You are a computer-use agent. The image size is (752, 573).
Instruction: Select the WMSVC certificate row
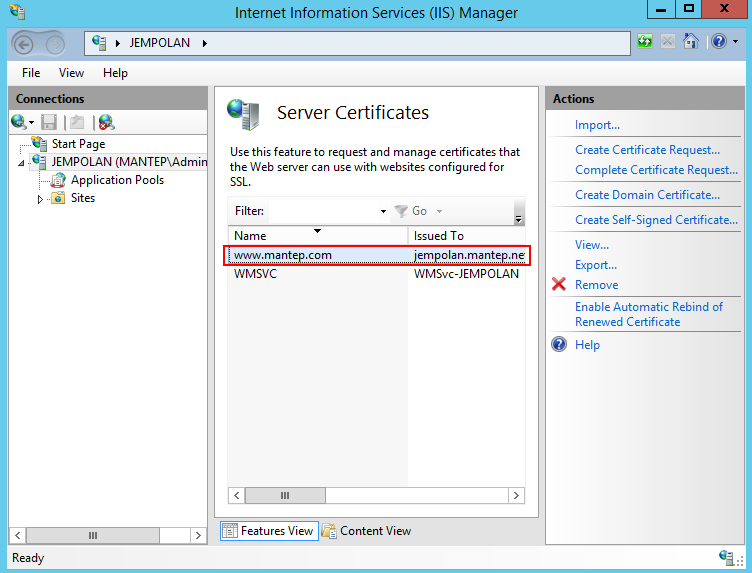click(376, 274)
